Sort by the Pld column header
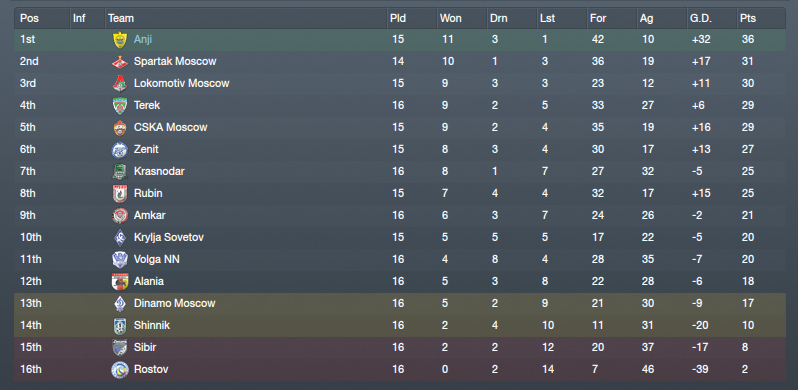This screenshot has height=390, width=798. click(412, 18)
